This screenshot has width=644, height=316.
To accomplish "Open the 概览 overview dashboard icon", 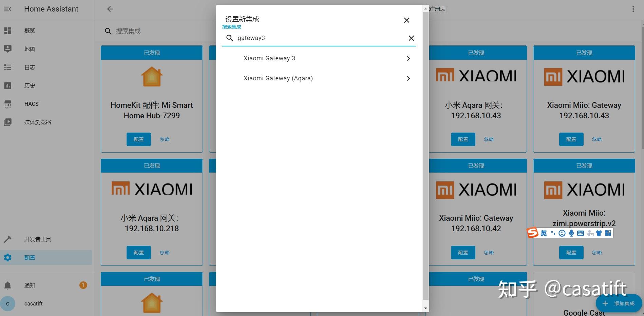I will point(7,31).
